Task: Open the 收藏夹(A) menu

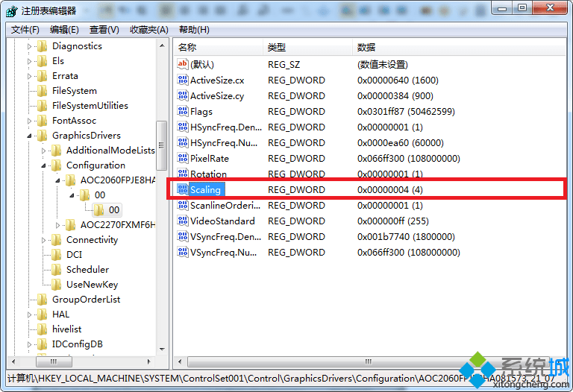Action: click(x=149, y=30)
